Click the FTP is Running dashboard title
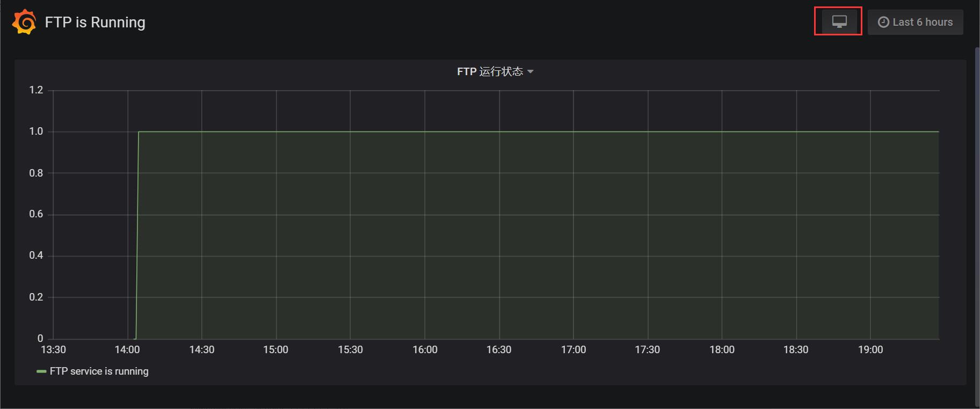980x409 pixels. tap(95, 23)
